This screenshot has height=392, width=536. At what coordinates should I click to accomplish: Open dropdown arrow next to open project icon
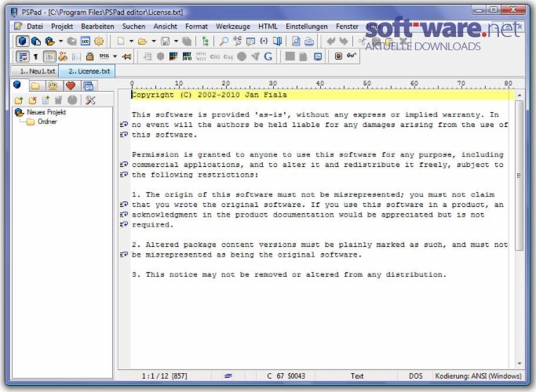click(x=60, y=42)
